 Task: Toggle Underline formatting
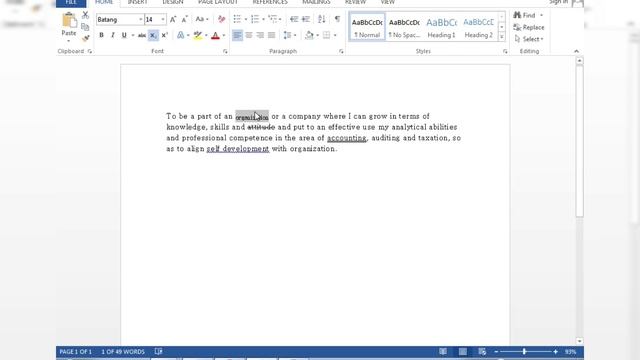click(x=124, y=36)
